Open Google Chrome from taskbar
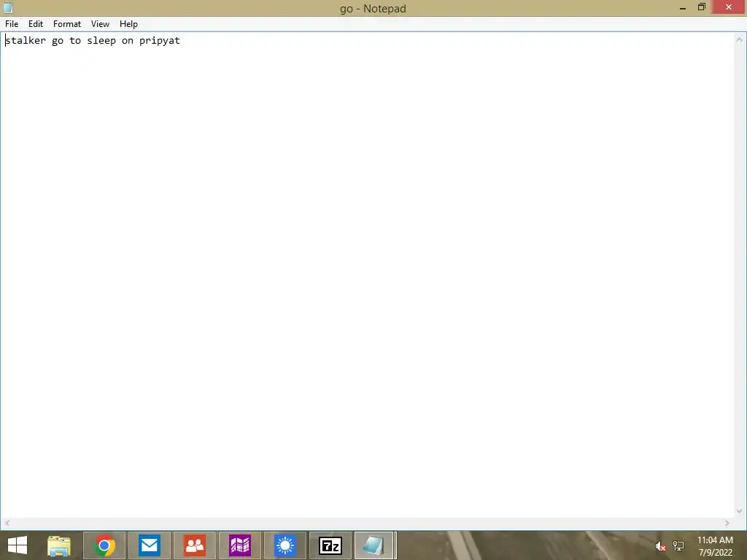747x560 pixels. (x=104, y=545)
